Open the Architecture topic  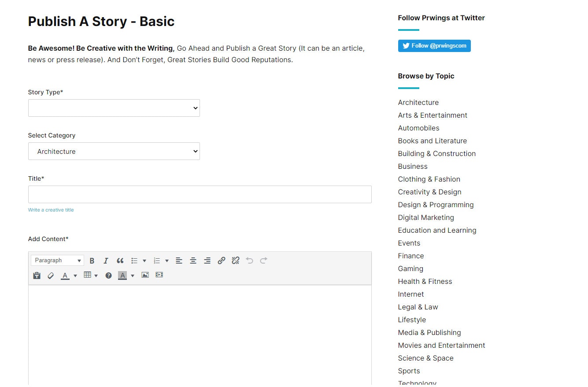coord(418,102)
